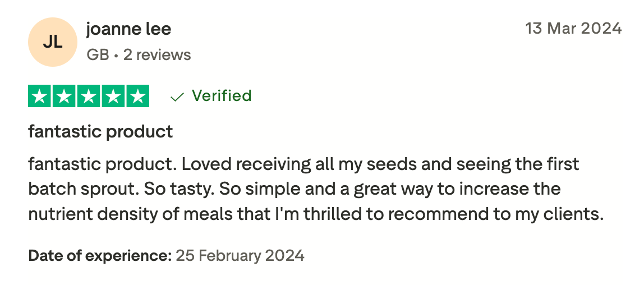Click the 'Date of experience:' label
Viewport: 644px width, 285px height.
tap(100, 256)
